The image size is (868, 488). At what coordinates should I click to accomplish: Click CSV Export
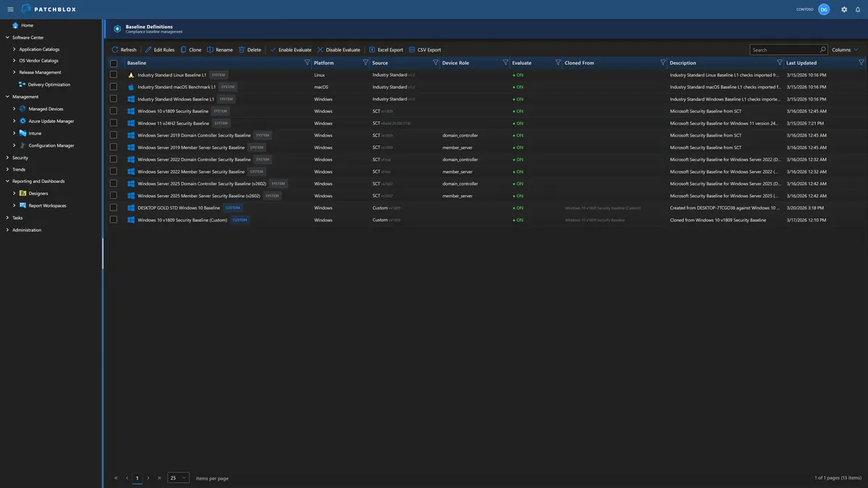[x=425, y=50]
